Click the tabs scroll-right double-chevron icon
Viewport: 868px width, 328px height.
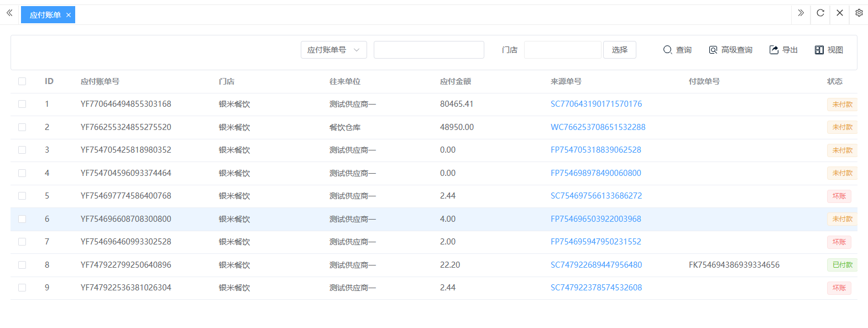click(801, 13)
